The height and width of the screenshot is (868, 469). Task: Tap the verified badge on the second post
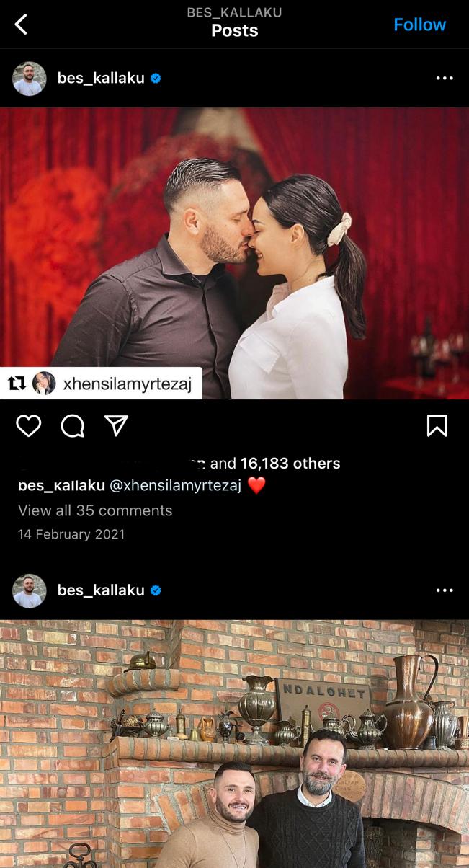[x=156, y=590]
